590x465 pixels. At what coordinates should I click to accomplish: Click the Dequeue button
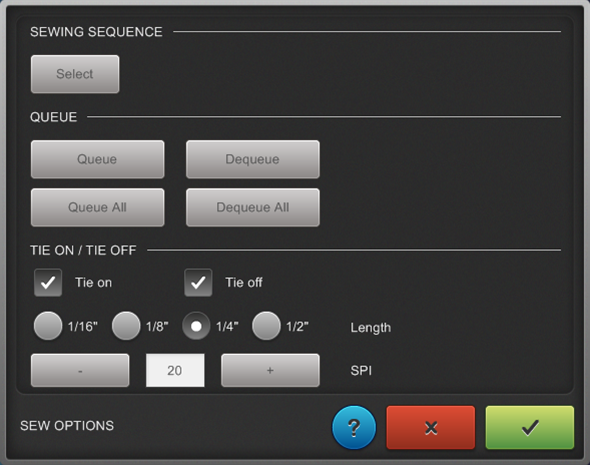(253, 159)
